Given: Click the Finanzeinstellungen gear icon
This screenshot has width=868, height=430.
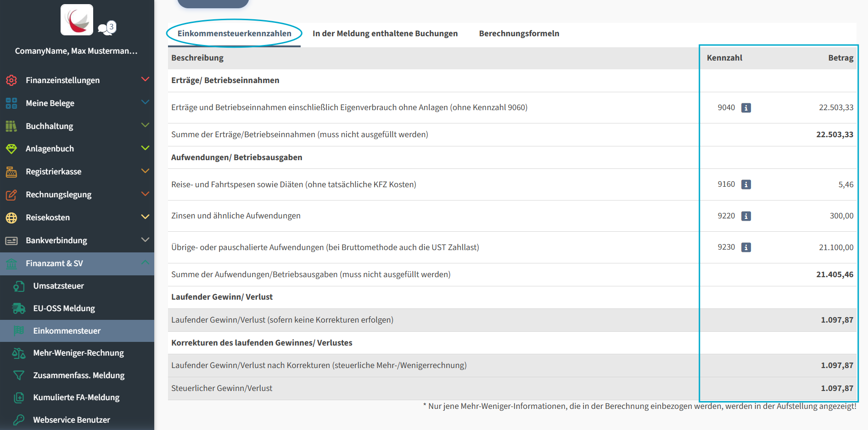Looking at the screenshot, I should pyautogui.click(x=11, y=80).
